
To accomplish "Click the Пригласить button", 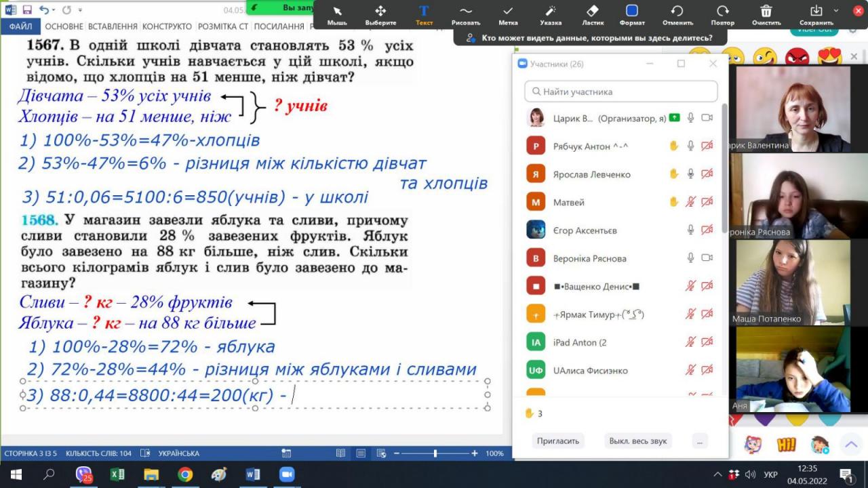I will [x=558, y=441].
